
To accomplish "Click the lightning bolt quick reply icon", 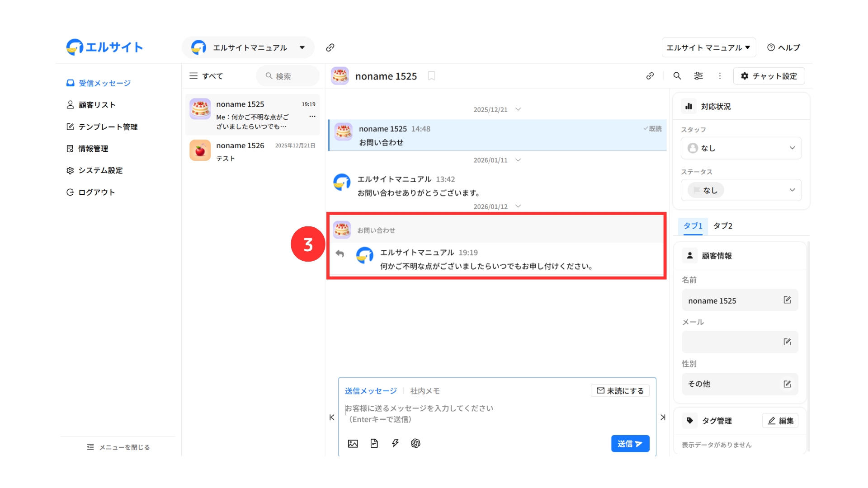I will coord(395,444).
